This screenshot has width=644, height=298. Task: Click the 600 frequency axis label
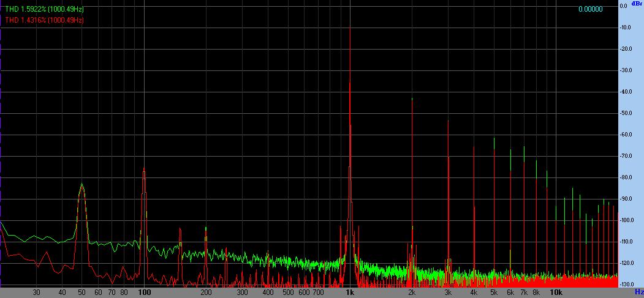pos(304,292)
